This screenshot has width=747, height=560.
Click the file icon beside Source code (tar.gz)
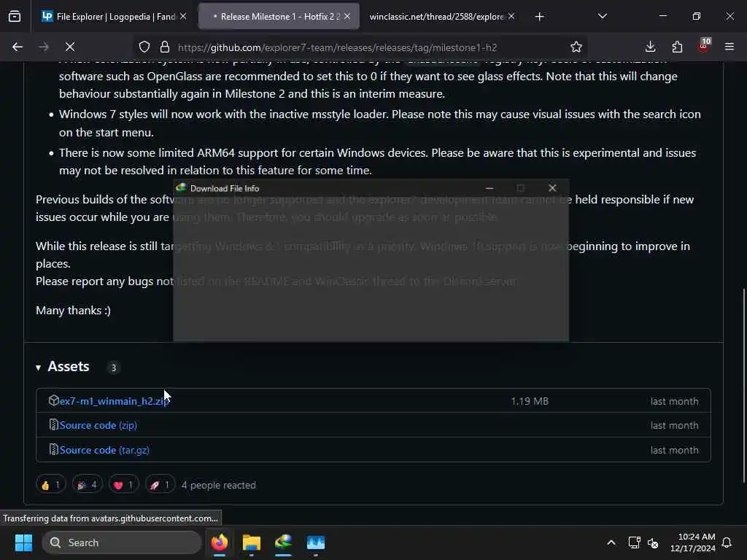point(53,449)
